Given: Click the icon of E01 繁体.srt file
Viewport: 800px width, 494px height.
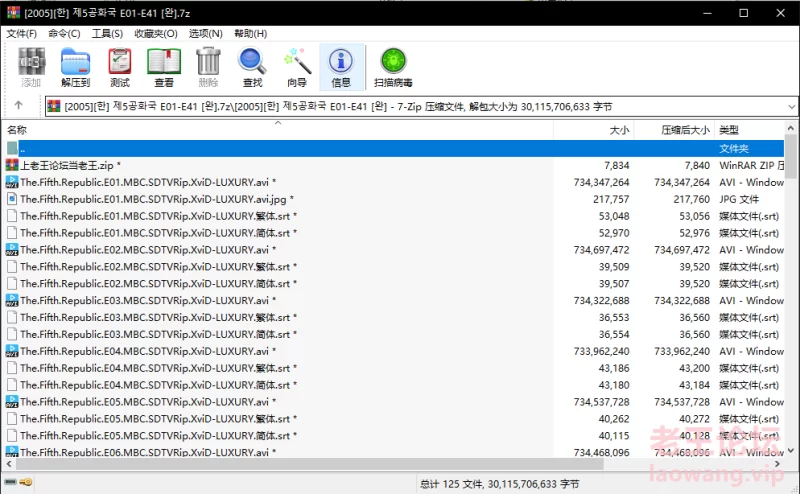Looking at the screenshot, I should [x=12, y=216].
